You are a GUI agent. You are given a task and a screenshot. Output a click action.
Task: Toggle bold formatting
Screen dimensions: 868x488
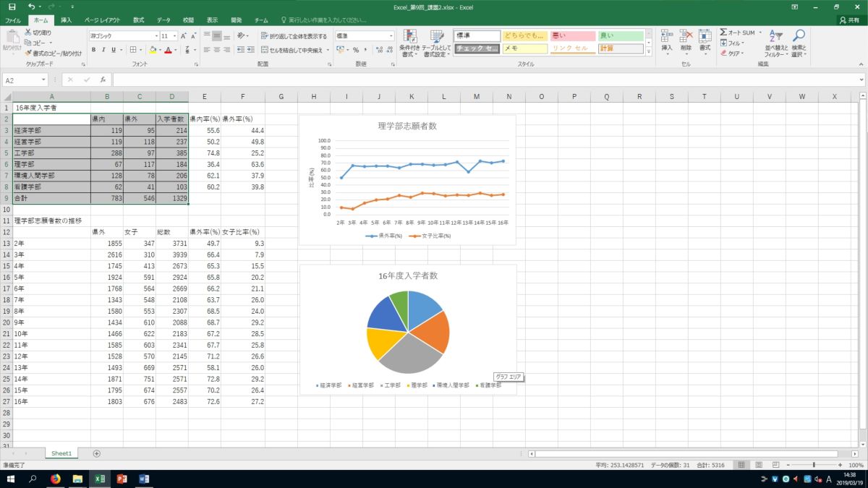[94, 50]
